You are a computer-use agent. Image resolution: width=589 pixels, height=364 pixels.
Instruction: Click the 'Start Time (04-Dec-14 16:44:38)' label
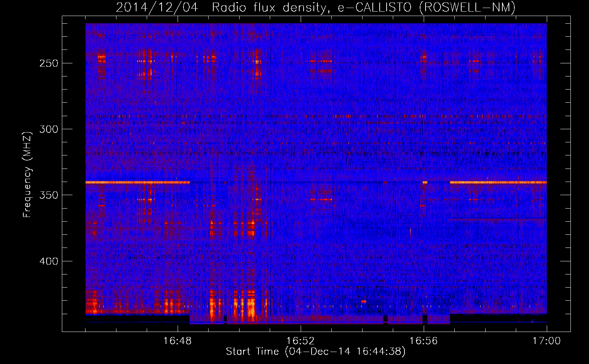click(316, 352)
